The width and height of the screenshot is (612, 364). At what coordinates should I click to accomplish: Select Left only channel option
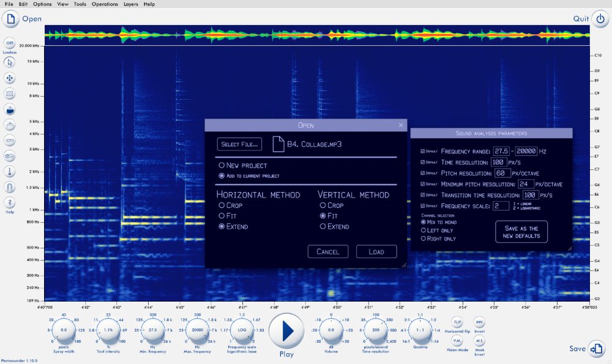[x=422, y=230]
